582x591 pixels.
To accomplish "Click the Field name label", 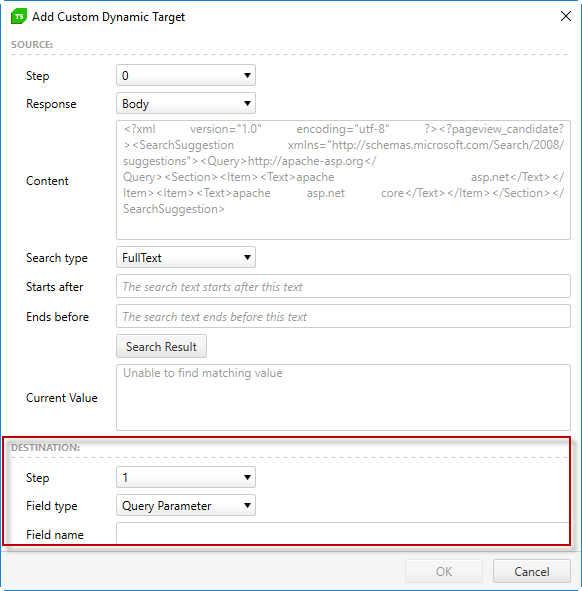I will pyautogui.click(x=55, y=535).
